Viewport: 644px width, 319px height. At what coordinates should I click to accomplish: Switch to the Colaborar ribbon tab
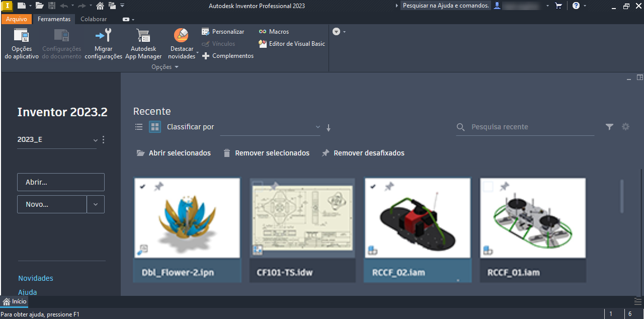(x=94, y=19)
